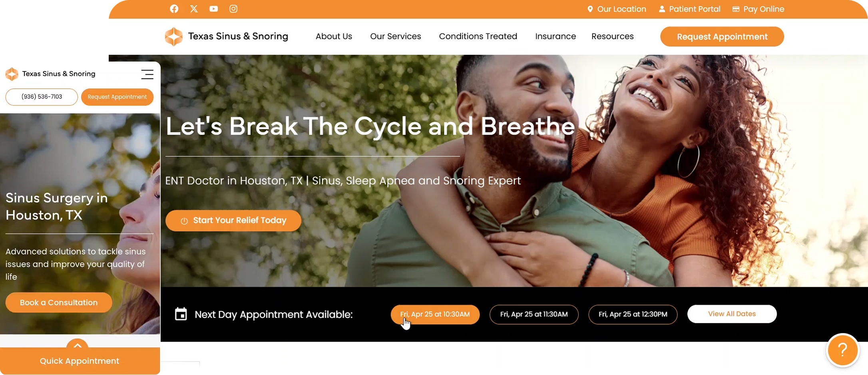
Task: Open the Conditions Treated menu
Action: [x=478, y=36]
